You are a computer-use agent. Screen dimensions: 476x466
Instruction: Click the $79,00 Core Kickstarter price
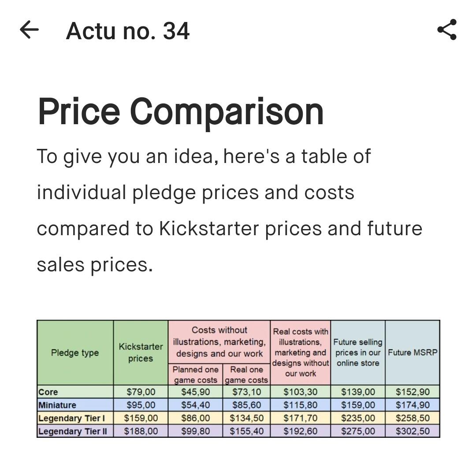[141, 392]
